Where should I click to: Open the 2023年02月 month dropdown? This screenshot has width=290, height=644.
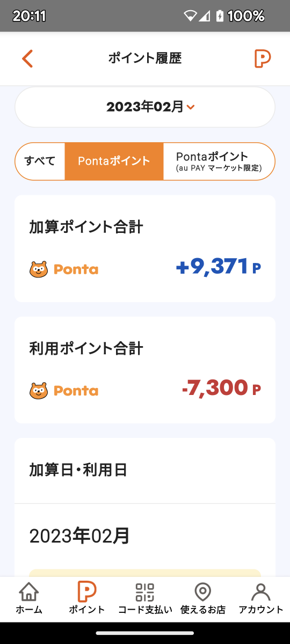[145, 107]
